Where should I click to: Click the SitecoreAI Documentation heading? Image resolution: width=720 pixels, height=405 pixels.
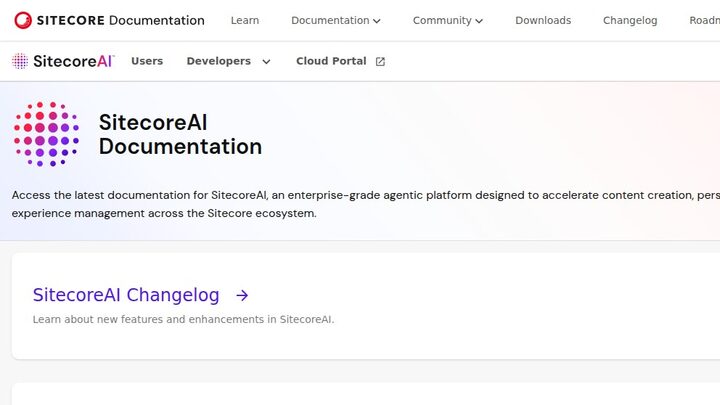coord(180,134)
